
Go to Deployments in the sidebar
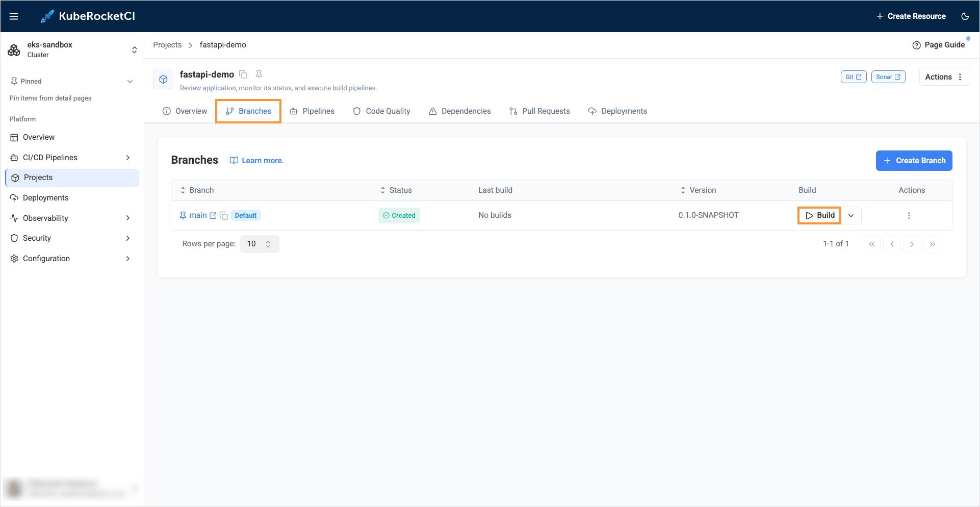[x=72, y=198]
